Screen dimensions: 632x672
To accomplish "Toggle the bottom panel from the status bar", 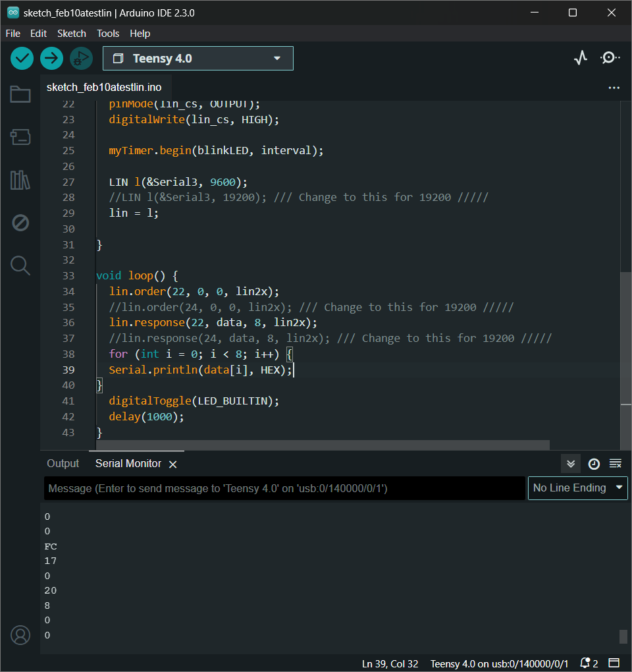I will coord(614,663).
